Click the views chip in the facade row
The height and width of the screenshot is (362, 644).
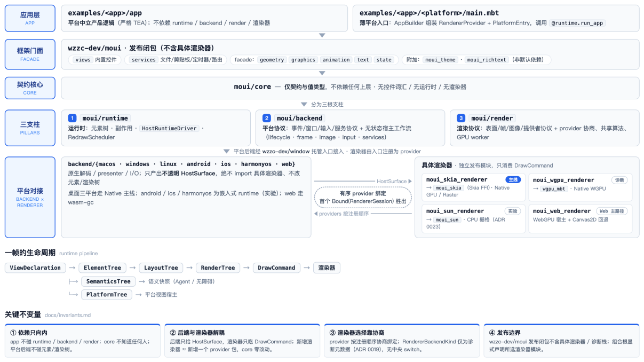pos(83,60)
